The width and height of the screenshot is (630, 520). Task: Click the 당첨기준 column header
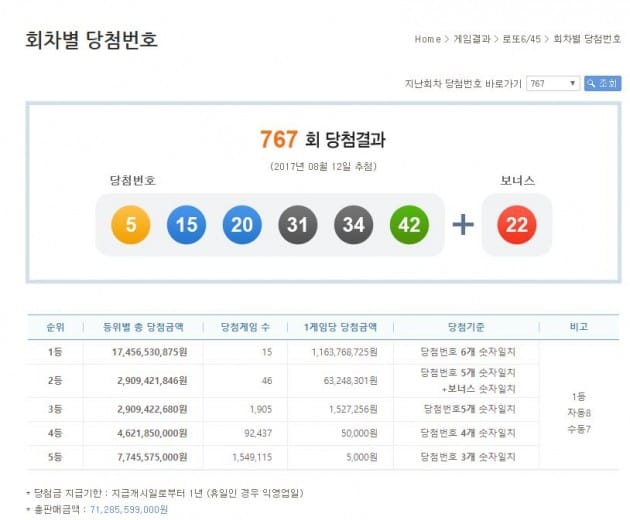coord(466,327)
